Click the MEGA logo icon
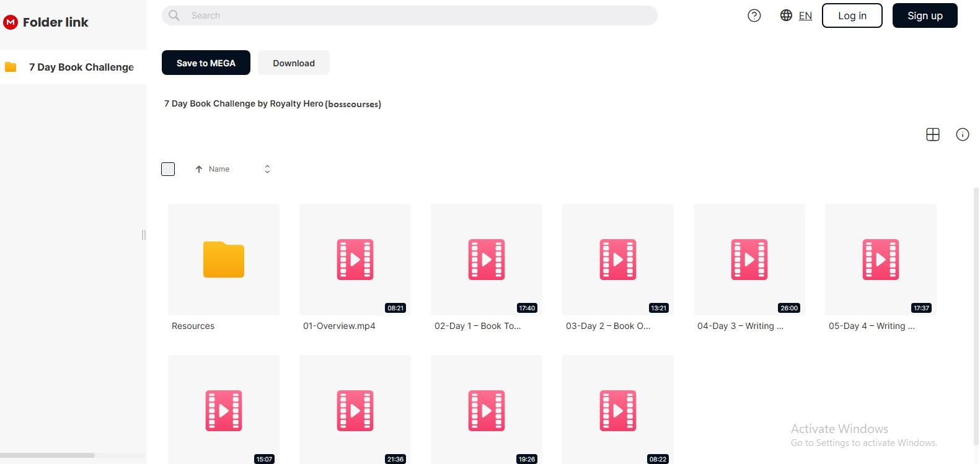This screenshot has height=464, width=980. pos(11,22)
